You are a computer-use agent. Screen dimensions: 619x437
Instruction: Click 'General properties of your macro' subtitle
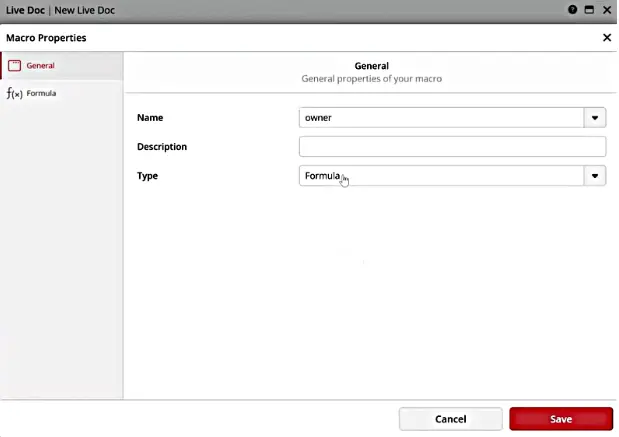(371, 79)
